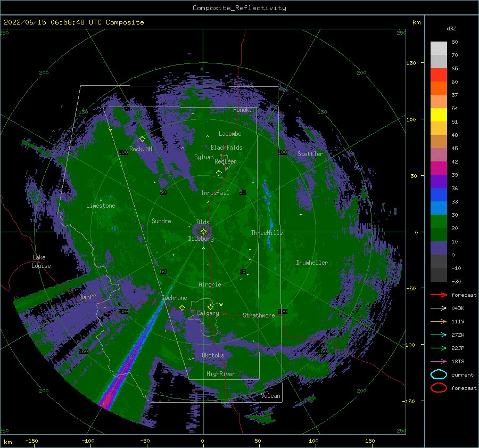Image resolution: width=479 pixels, height=448 pixels.
Task: Click the ThreeHills label
Action: tap(267, 233)
